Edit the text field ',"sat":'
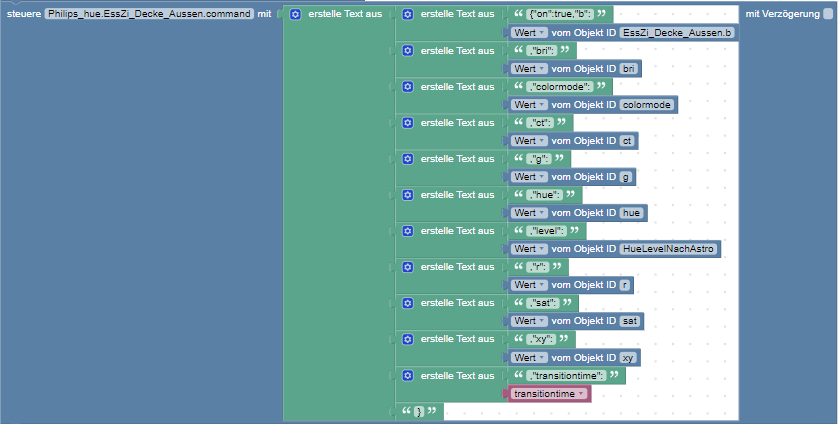Screen dimensions: 839x424 click(543, 303)
